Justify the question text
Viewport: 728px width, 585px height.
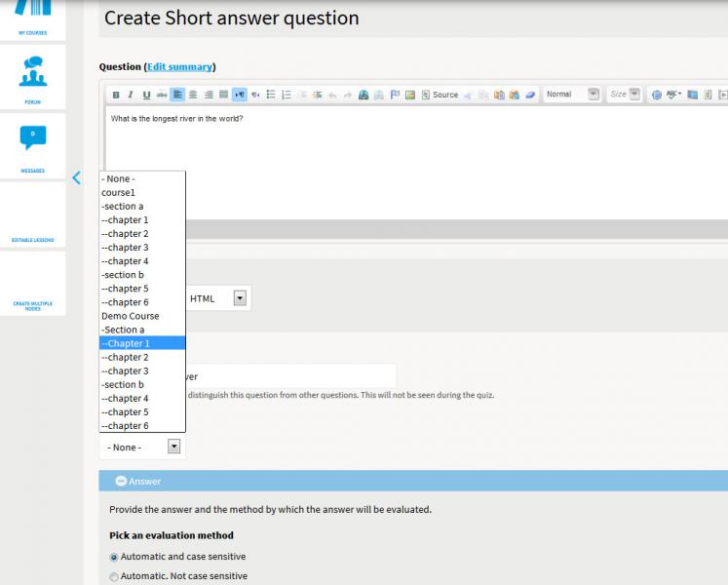pyautogui.click(x=224, y=95)
